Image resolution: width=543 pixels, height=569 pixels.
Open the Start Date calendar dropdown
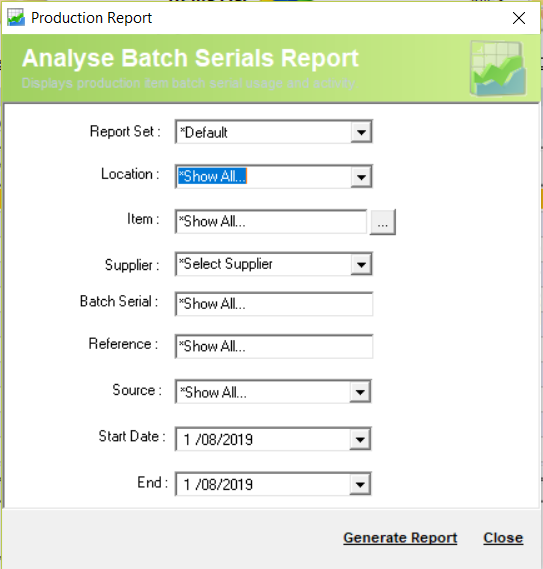click(x=360, y=439)
